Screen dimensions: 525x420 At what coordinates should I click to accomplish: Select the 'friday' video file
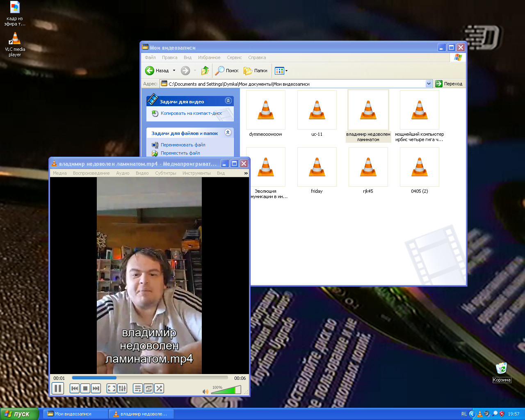coord(317,167)
